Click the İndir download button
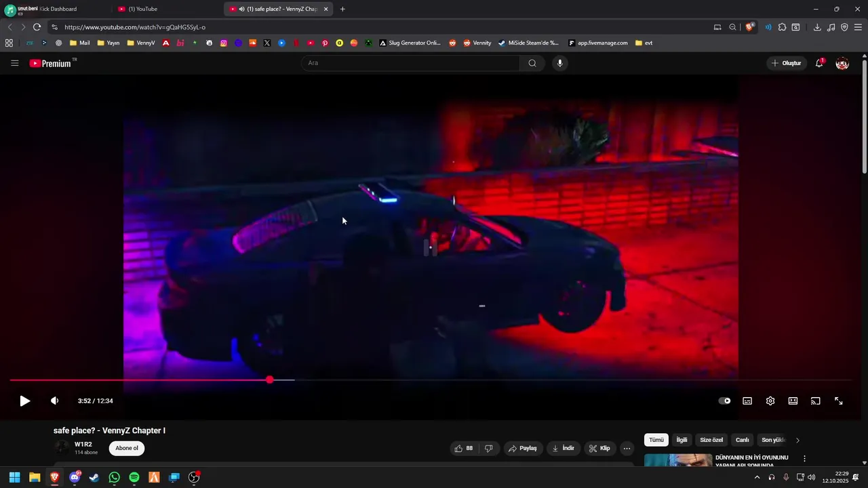Viewport: 868px width, 488px height. 564,448
